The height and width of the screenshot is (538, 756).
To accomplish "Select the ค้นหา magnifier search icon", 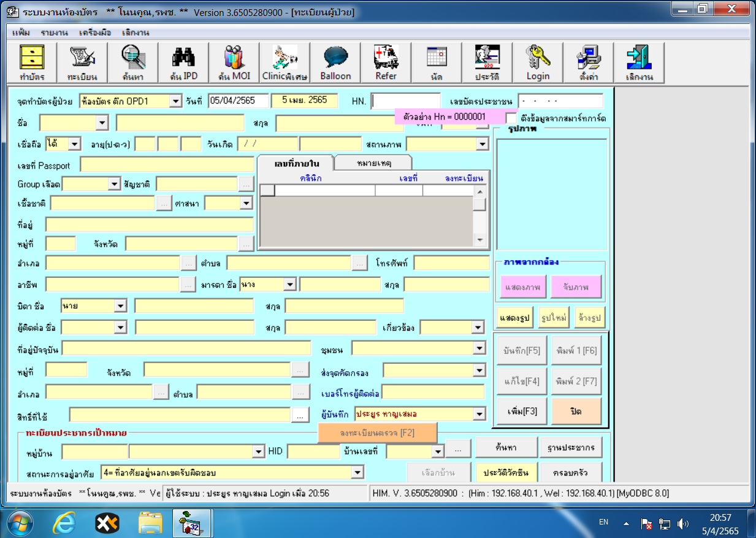I will click(133, 61).
